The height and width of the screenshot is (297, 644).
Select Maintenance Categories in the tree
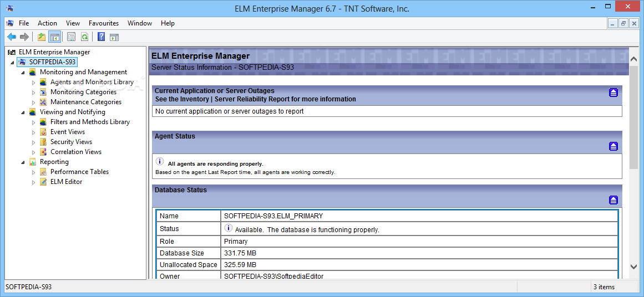[86, 102]
